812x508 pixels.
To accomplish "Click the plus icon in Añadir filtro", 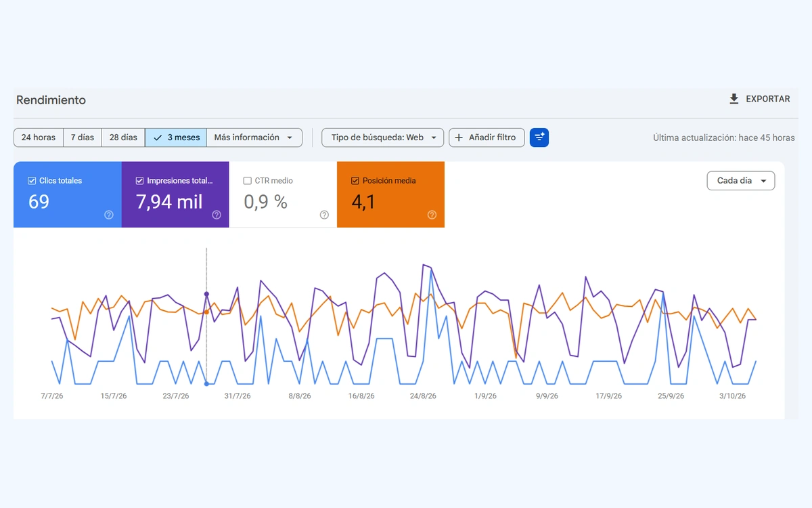I will (459, 137).
